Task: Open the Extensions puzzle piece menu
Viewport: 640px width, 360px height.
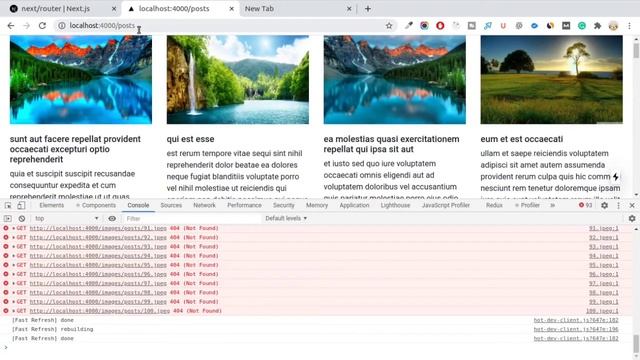Action: 598,26
